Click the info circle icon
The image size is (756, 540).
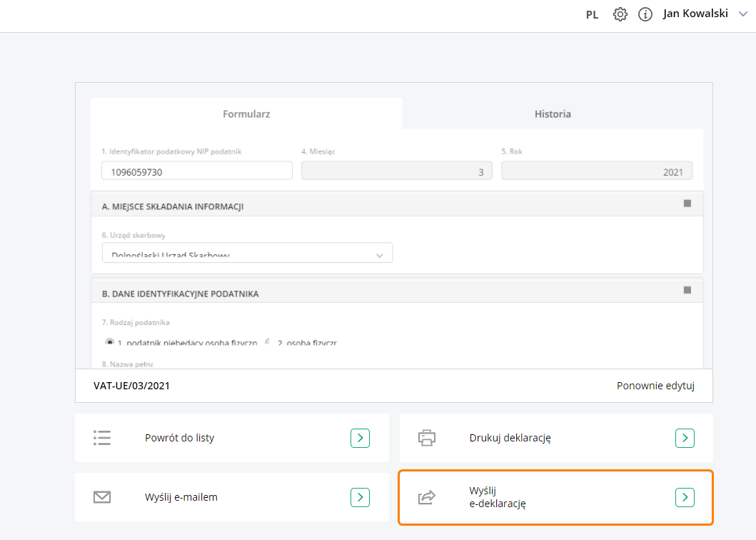pos(645,14)
